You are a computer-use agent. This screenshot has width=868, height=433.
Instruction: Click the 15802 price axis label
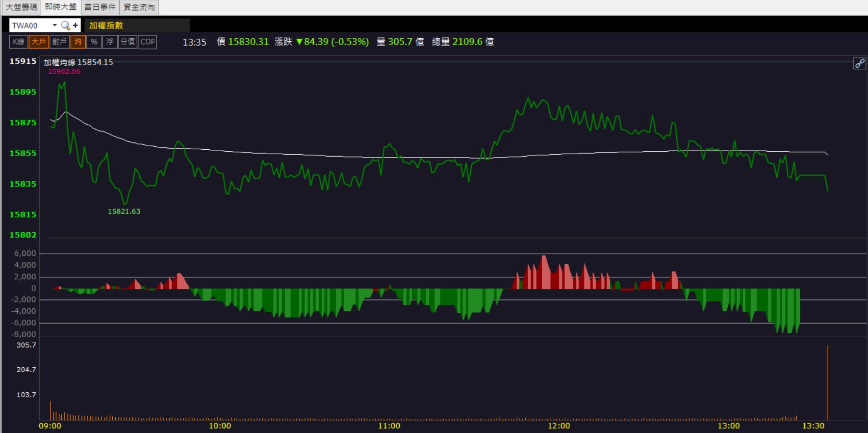(23, 235)
